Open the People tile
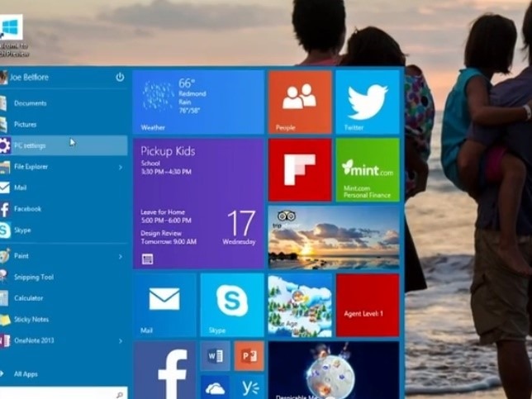The image size is (532, 399). coord(300,102)
